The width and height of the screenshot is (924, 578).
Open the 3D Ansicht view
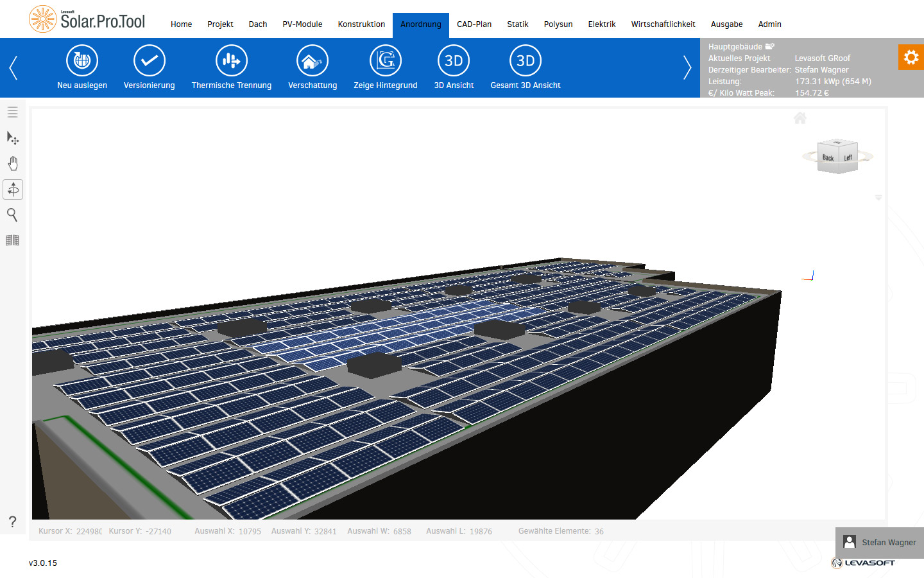point(454,60)
